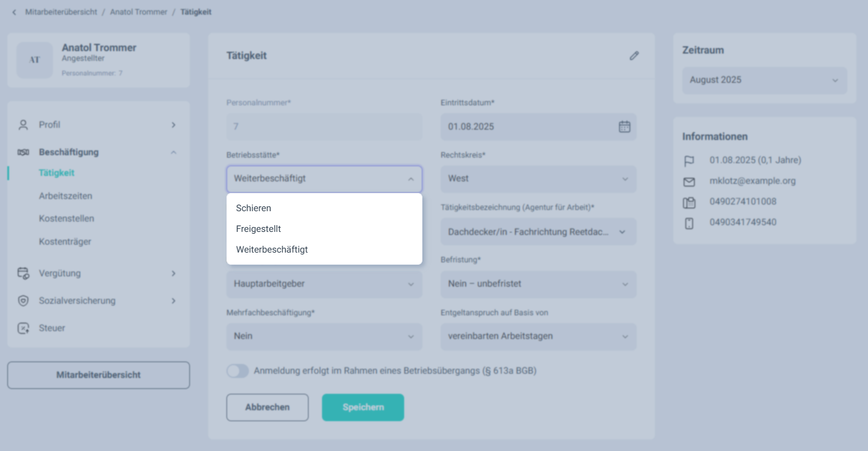Screen dimensions: 868x451
Task: Click the Mitarbeiterübersicht button in the sidebar
Action: (x=98, y=375)
